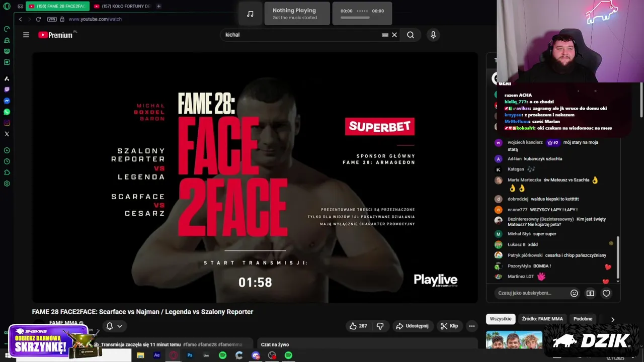Open the more actions three-dot menu
The height and width of the screenshot is (362, 644).
click(x=471, y=326)
